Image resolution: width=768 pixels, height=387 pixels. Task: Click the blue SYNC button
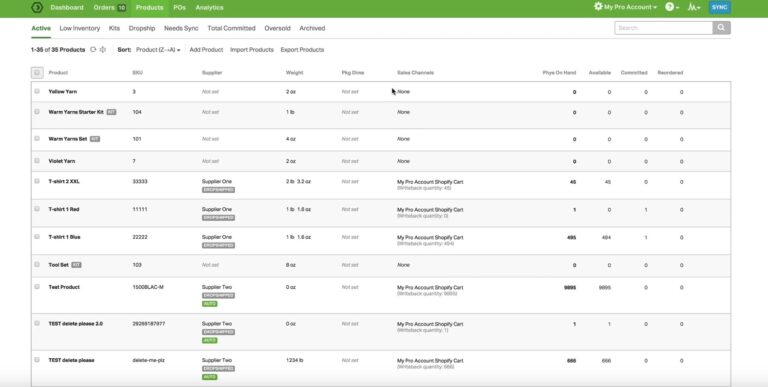[x=720, y=7]
